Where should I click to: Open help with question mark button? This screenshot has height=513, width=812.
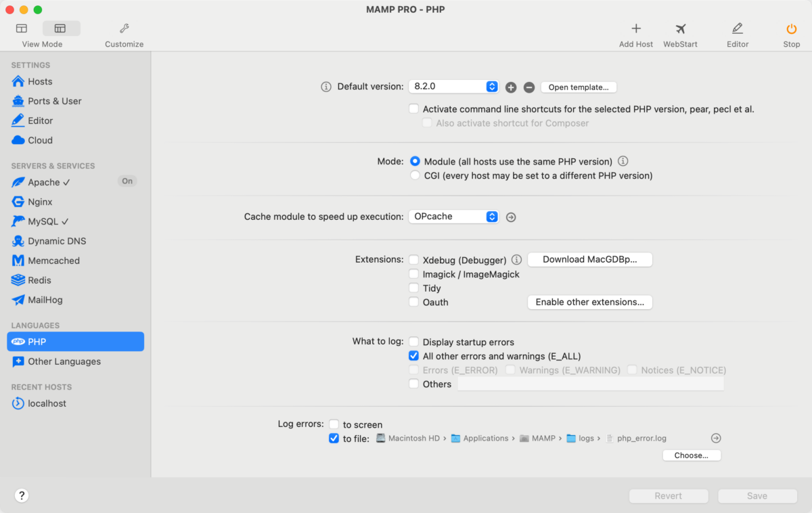pyautogui.click(x=22, y=495)
